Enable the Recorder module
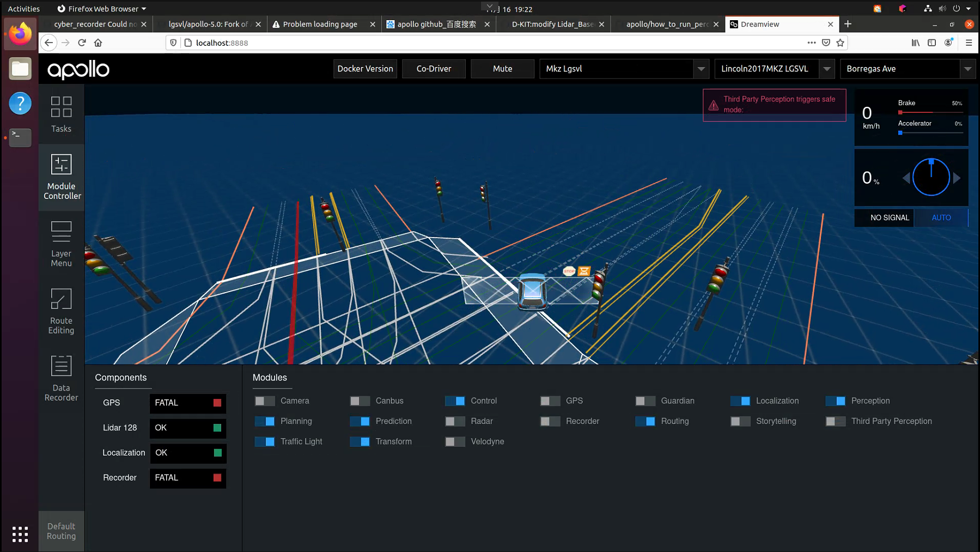 tap(550, 421)
